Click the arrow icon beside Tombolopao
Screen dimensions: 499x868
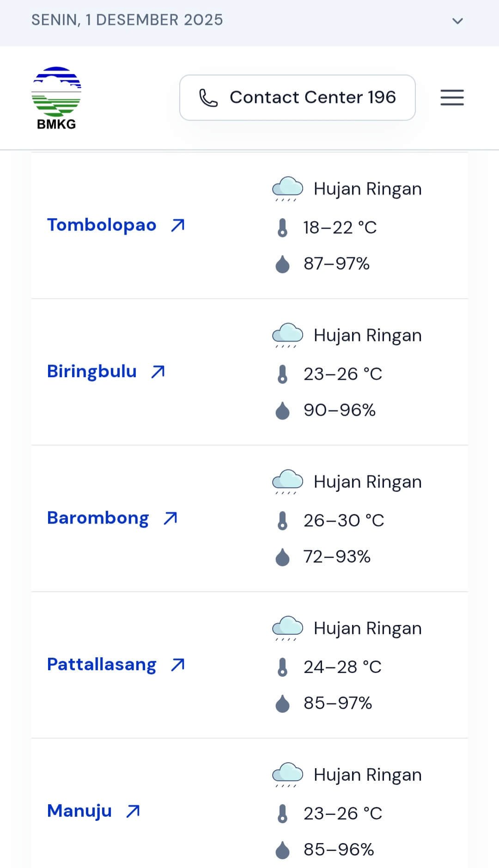point(178,226)
